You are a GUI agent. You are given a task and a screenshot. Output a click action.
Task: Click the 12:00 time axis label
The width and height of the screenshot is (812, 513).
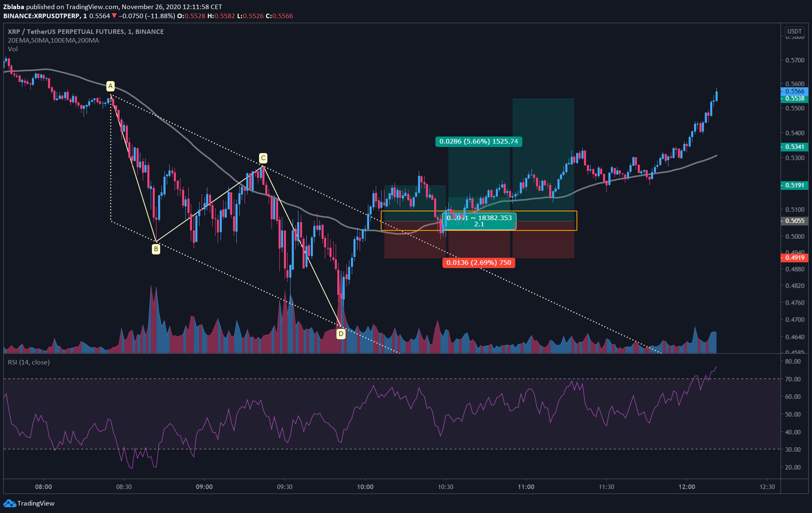coord(687,487)
